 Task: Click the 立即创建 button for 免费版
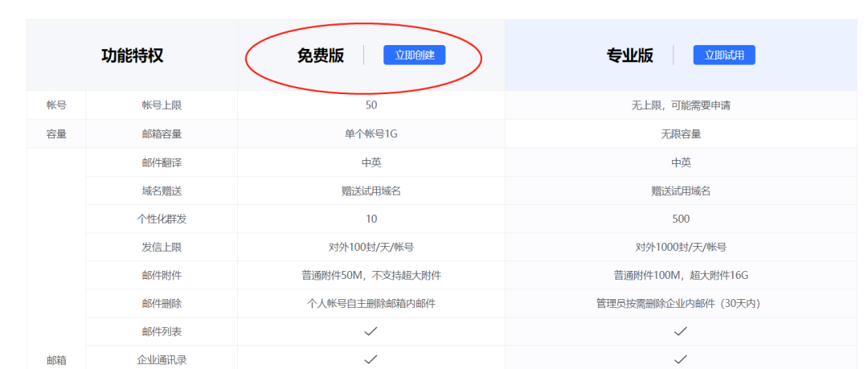(414, 55)
